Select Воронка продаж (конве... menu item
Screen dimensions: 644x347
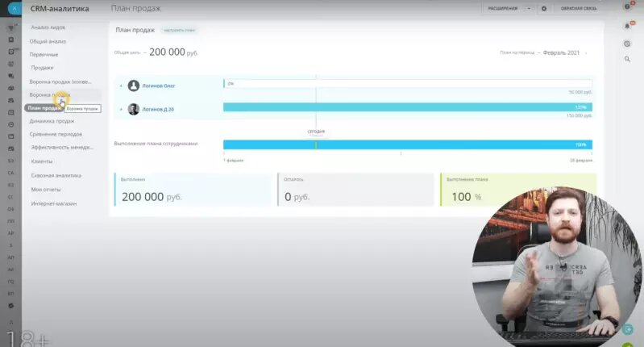(60, 82)
